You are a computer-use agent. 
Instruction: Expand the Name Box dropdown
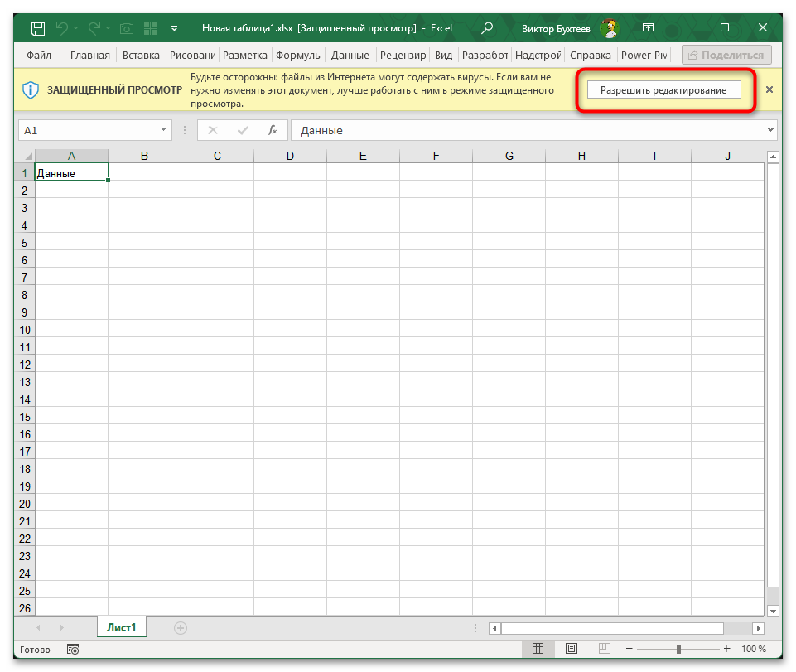(163, 130)
